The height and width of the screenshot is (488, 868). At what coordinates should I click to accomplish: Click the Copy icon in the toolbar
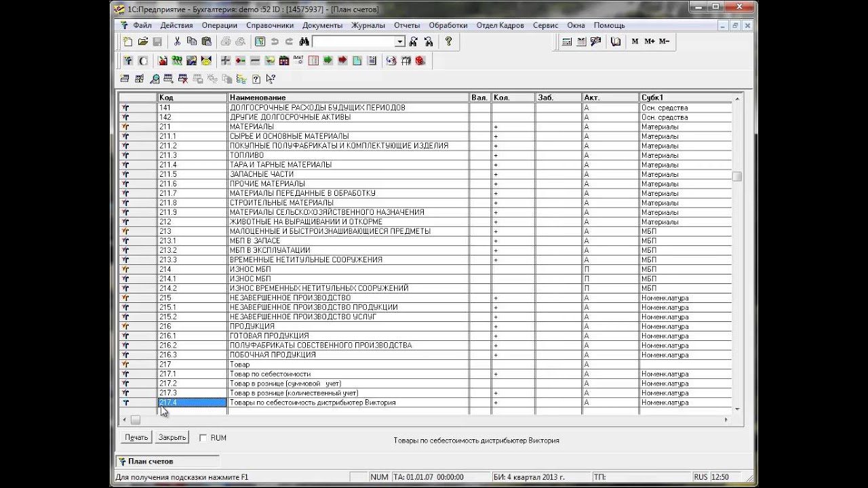(x=192, y=42)
